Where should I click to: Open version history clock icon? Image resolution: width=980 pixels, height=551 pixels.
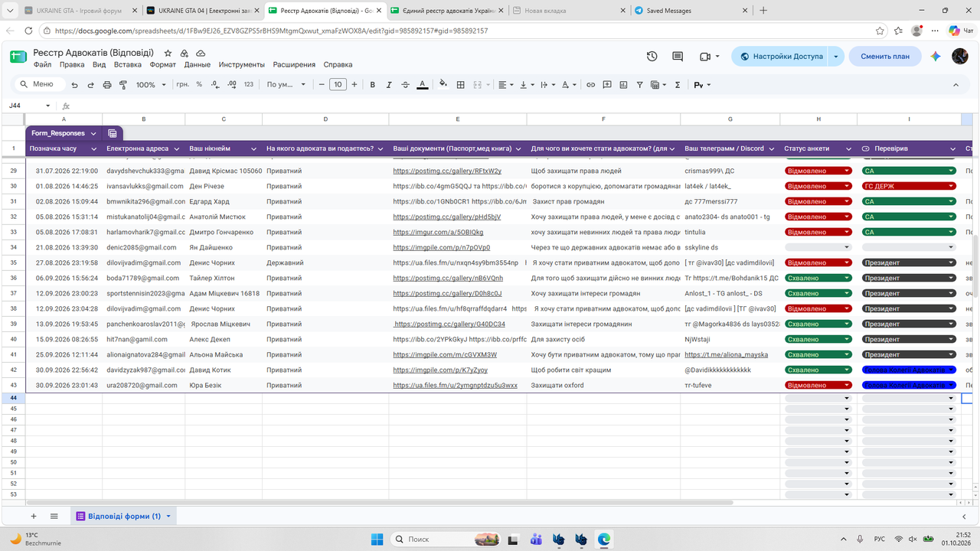coord(652,57)
